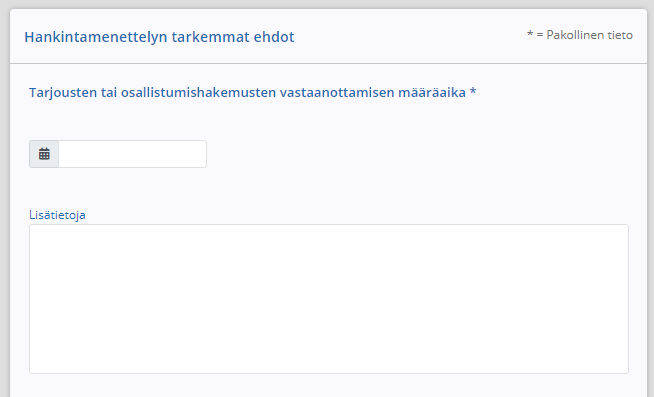The image size is (654, 397).
Task: Click the asterisk in the Pakollinen tieto note
Action: click(x=530, y=34)
